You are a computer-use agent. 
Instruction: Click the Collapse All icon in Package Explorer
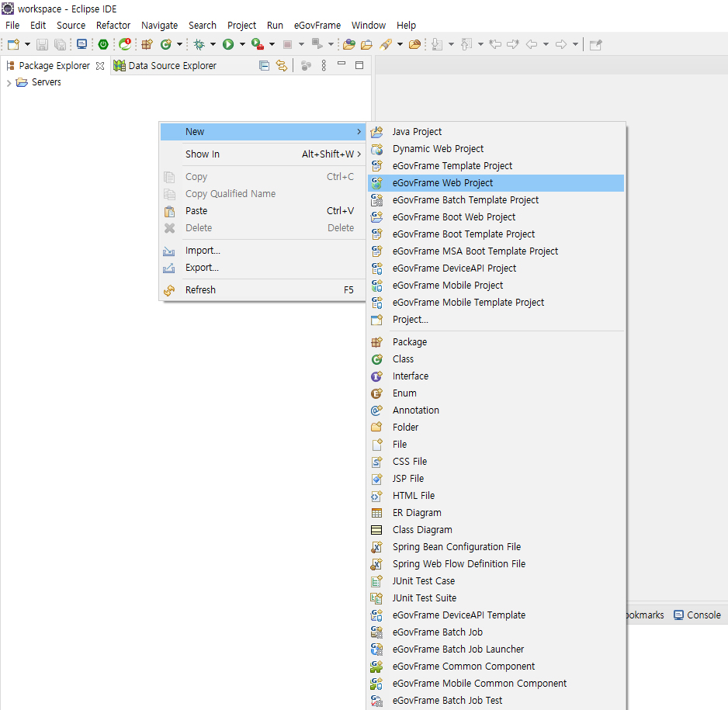point(264,66)
